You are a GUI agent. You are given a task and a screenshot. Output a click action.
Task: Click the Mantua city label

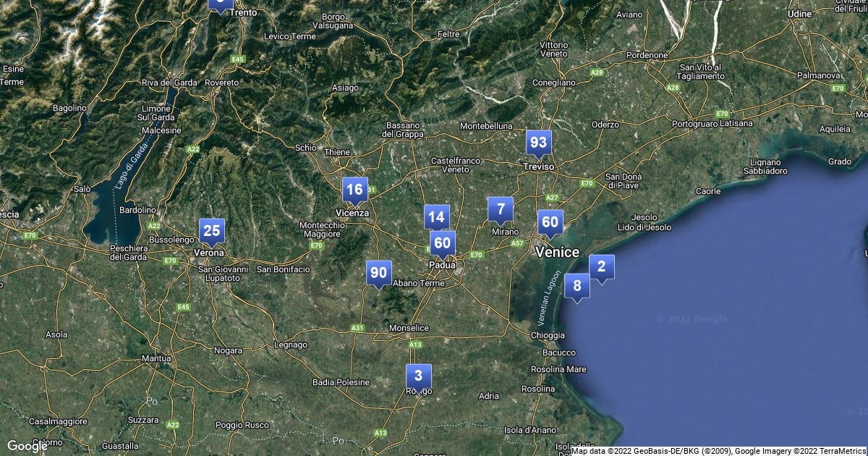(156, 358)
